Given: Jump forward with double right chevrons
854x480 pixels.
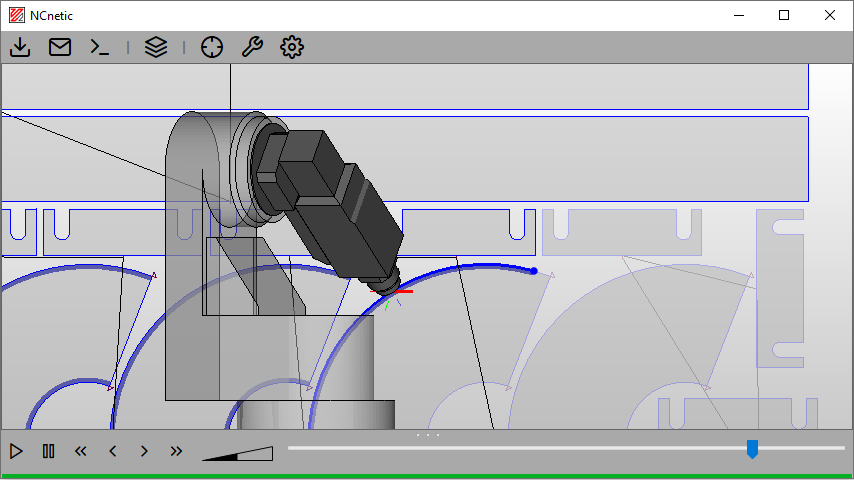Looking at the screenshot, I should pos(176,451).
